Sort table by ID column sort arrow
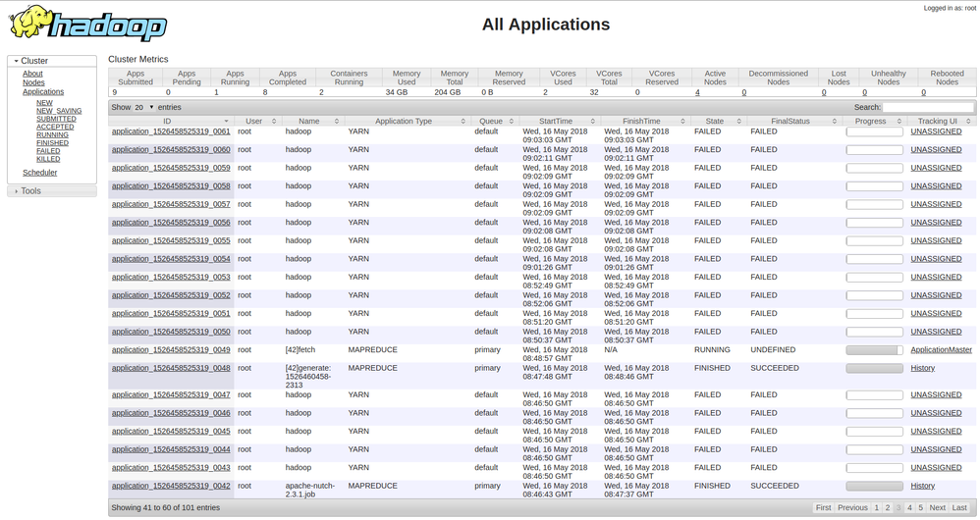Screen dimensions: 980x520 click(226, 122)
